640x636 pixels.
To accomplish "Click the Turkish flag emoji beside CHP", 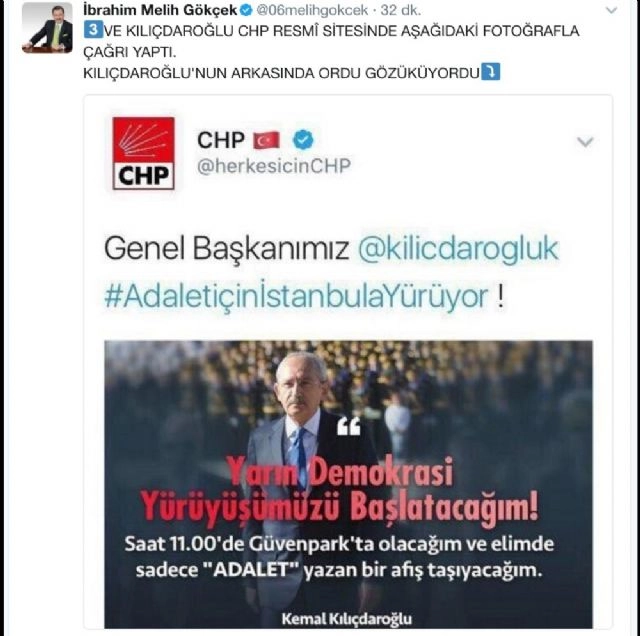I will tap(266, 140).
